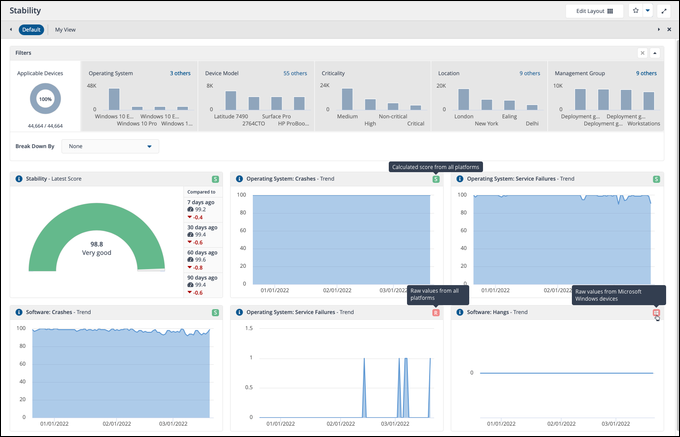Select the Default view tab
Screen dimensions: 680x437
[x=31, y=30]
